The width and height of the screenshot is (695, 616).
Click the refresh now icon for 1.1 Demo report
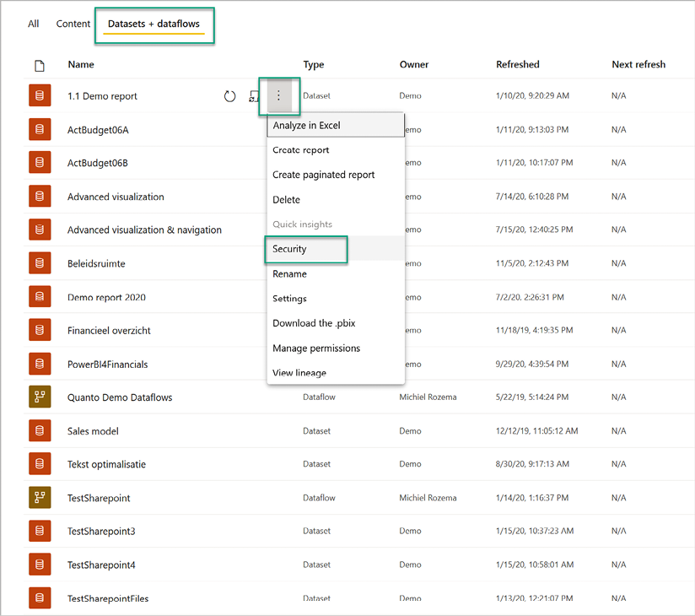click(x=229, y=96)
